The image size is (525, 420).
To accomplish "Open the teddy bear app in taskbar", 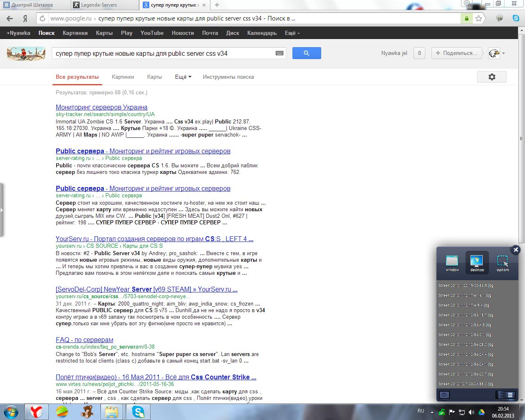I will (87, 412).
